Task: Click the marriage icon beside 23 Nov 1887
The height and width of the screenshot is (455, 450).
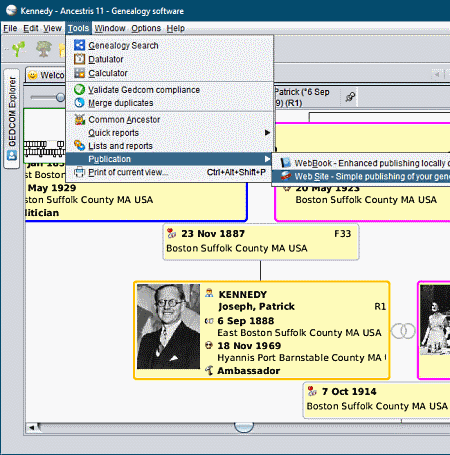Action: coord(171,233)
